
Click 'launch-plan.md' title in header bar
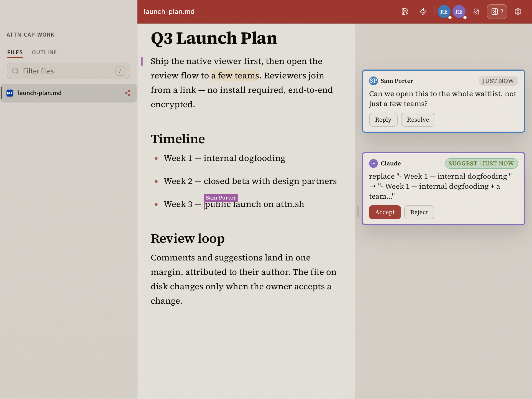(169, 12)
